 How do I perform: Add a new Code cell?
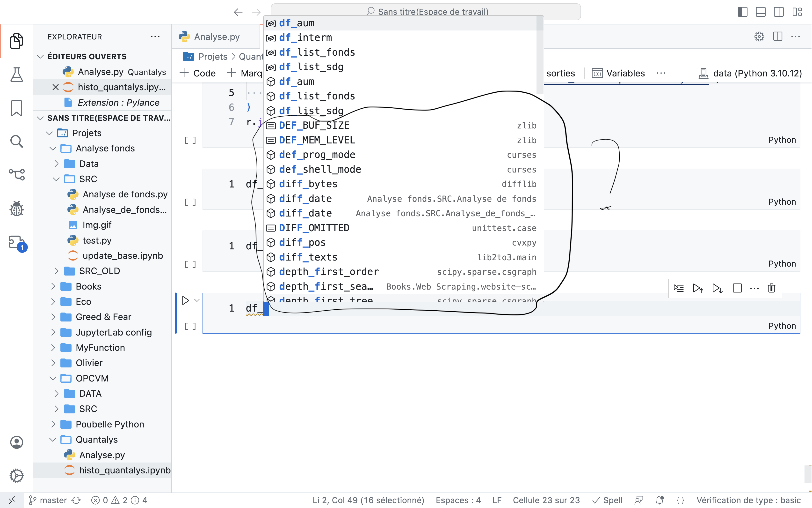[198, 73]
